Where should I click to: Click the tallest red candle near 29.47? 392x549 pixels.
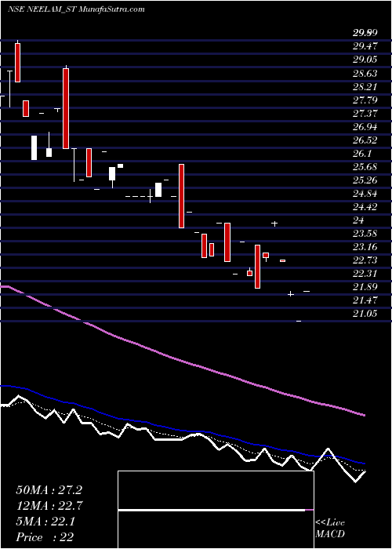pyautogui.click(x=17, y=63)
